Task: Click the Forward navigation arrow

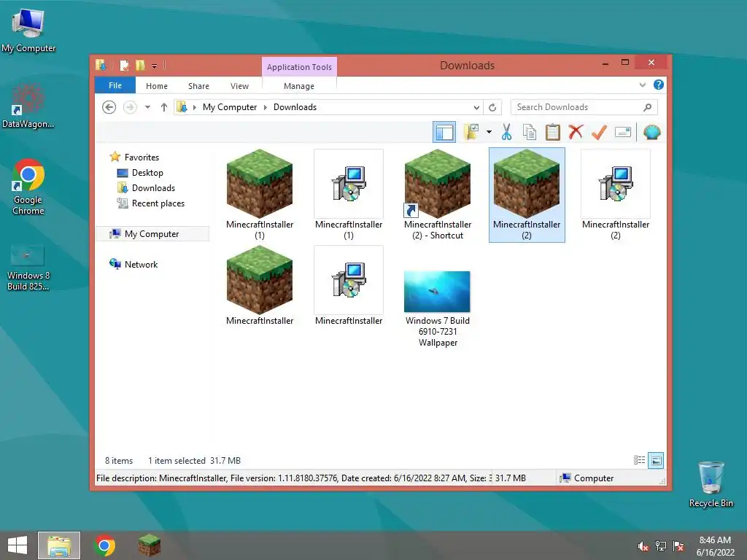Action: click(130, 107)
